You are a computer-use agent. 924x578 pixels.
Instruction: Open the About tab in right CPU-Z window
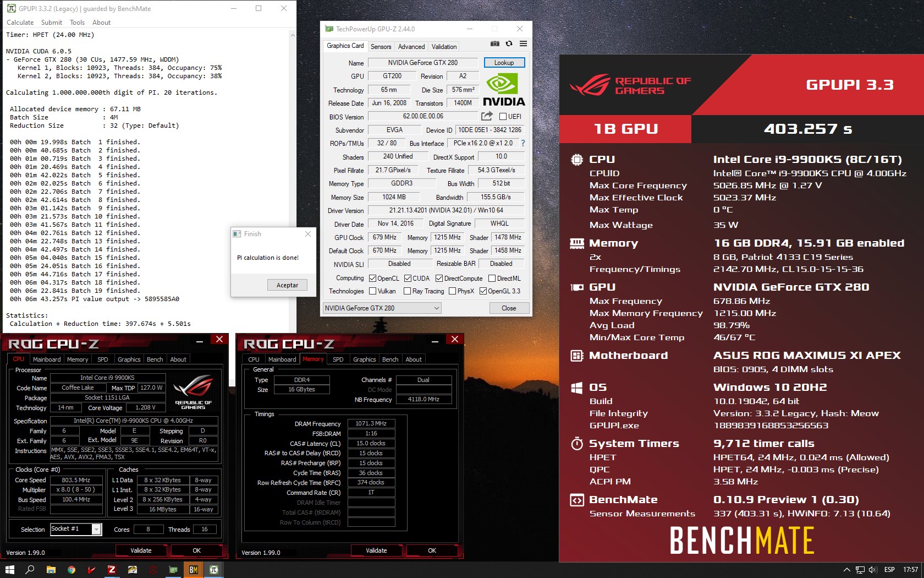(414, 359)
